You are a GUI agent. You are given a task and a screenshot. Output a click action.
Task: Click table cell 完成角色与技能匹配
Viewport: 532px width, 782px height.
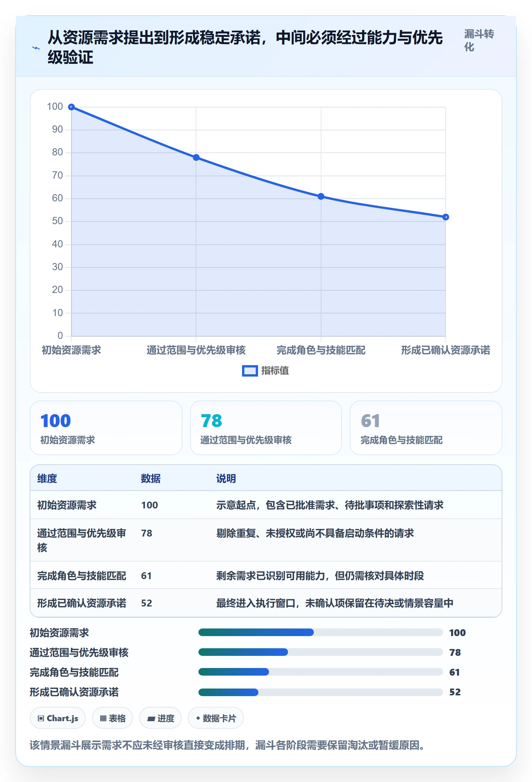82,576
